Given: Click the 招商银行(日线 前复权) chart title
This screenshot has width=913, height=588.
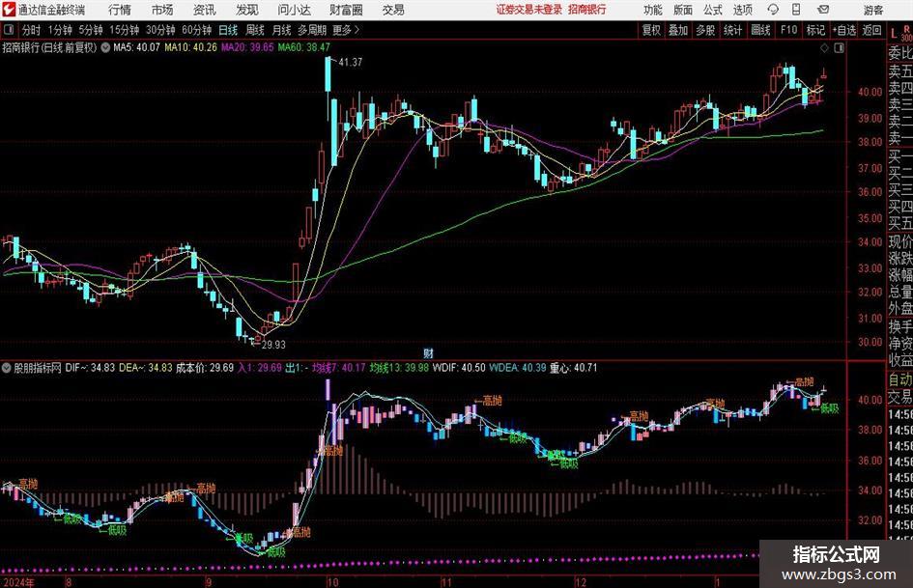Looking at the screenshot, I should click(49, 47).
